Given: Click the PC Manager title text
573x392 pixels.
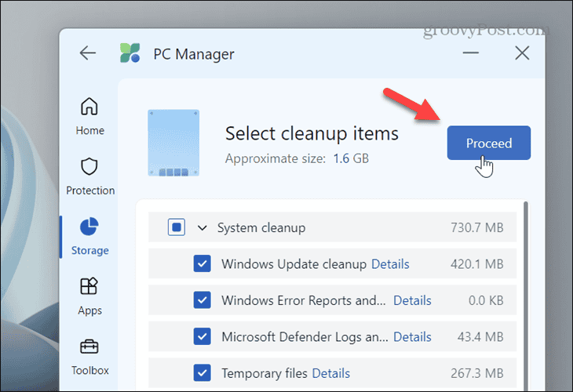Looking at the screenshot, I should pyautogui.click(x=194, y=54).
